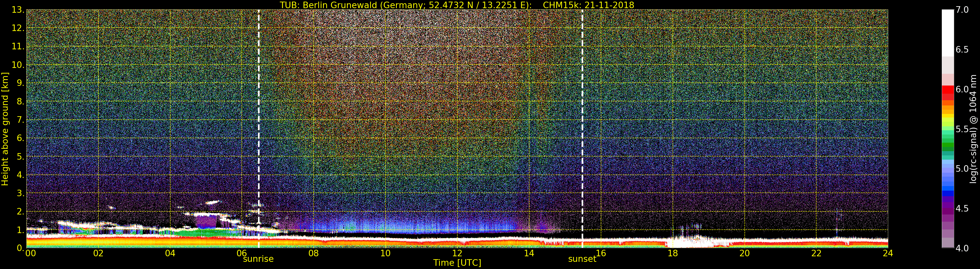
Task: Pick the green section of the colorbar
Action: point(948,143)
